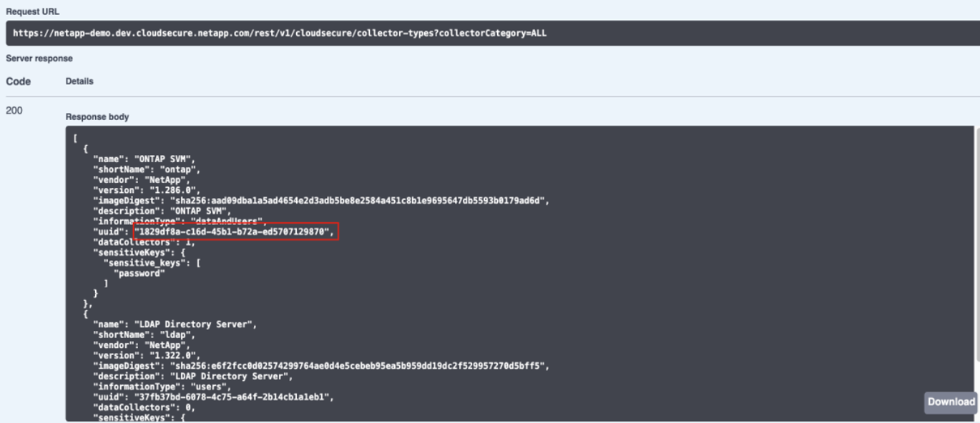Click the "Details" column header
980x423 pixels.
(x=79, y=81)
